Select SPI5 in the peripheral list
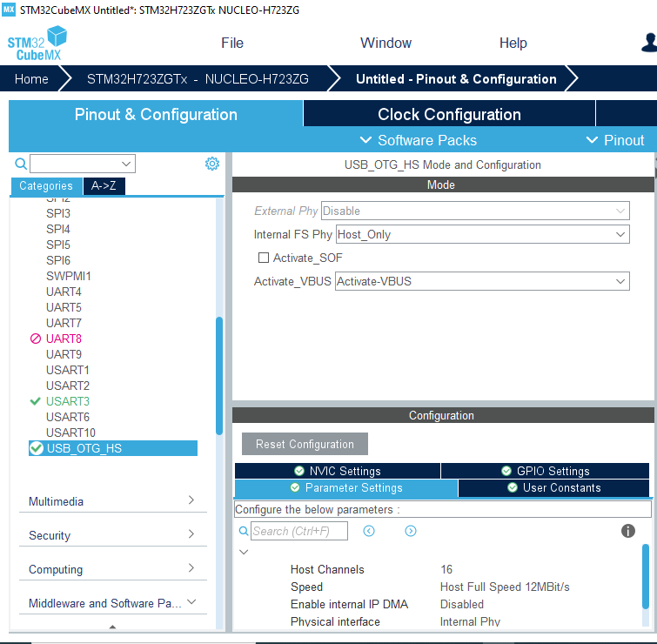 (x=58, y=245)
